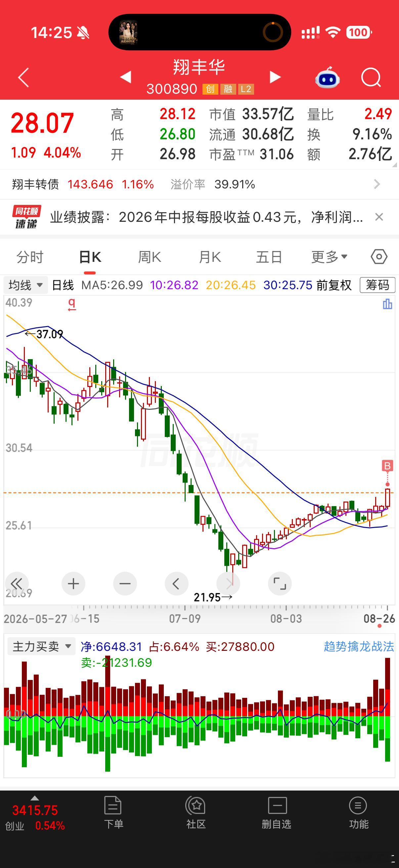399x868 pixels.
Task: Tap the red q marker on chart
Action: pos(72,304)
